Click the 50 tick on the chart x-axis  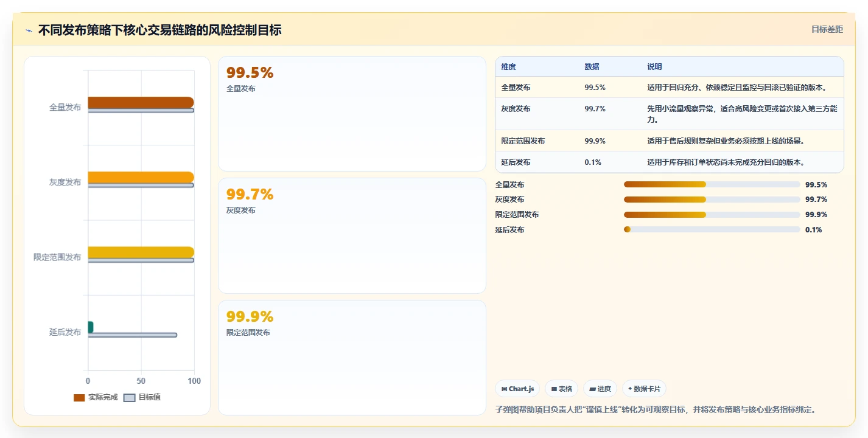pos(141,381)
